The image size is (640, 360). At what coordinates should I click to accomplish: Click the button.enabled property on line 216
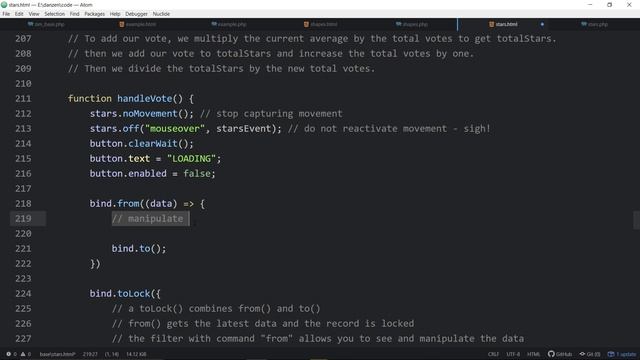tap(128, 174)
